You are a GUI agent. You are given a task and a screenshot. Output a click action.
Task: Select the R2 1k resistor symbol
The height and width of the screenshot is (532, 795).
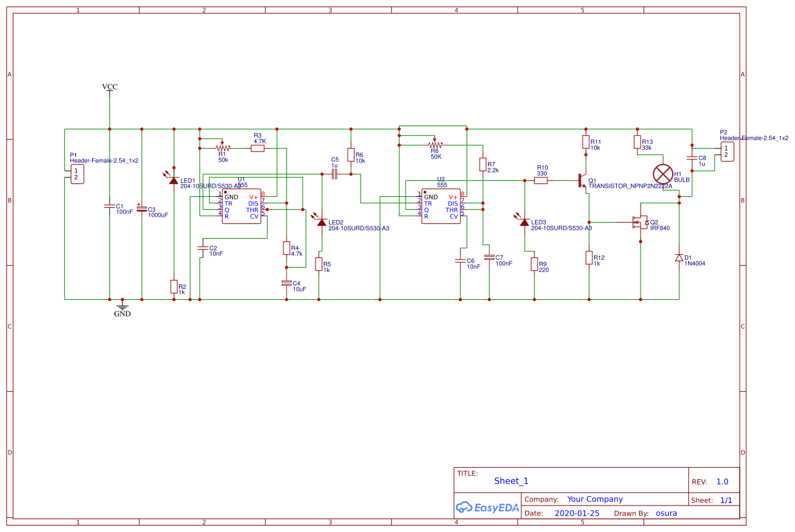point(173,286)
